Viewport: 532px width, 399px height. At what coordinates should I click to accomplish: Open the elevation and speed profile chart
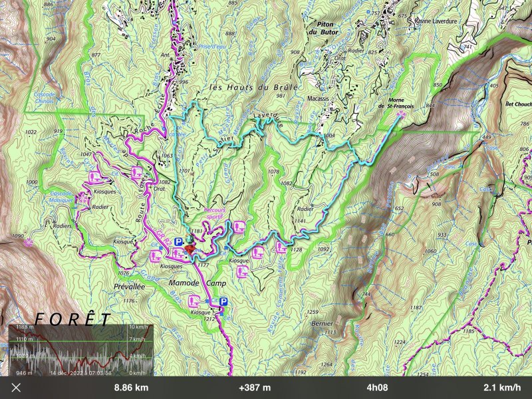tap(80, 349)
